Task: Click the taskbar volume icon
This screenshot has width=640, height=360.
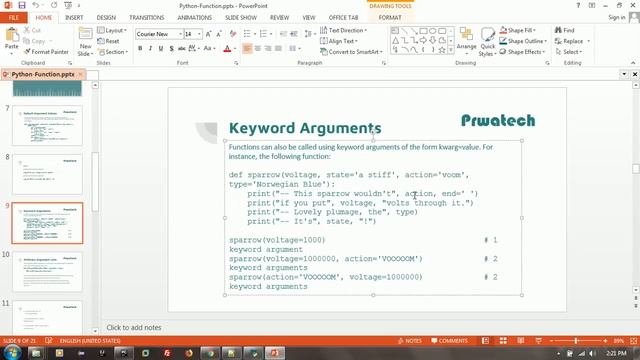Action: (x=592, y=353)
